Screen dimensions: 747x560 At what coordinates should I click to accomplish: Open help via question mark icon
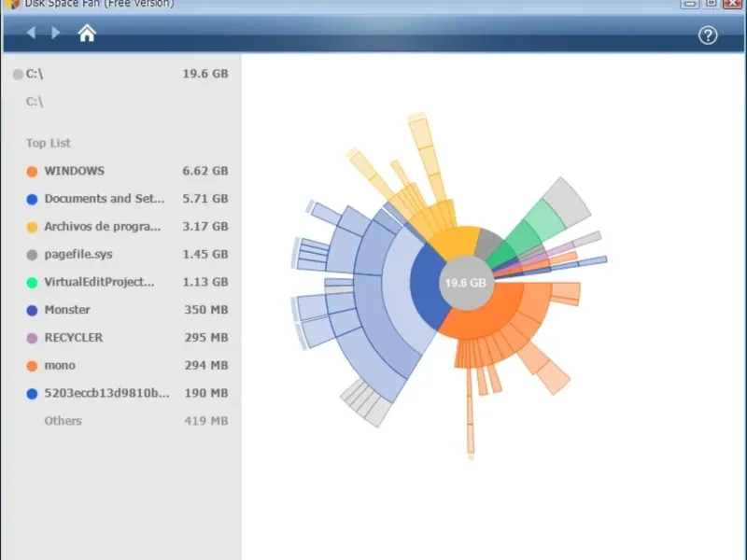pos(708,35)
